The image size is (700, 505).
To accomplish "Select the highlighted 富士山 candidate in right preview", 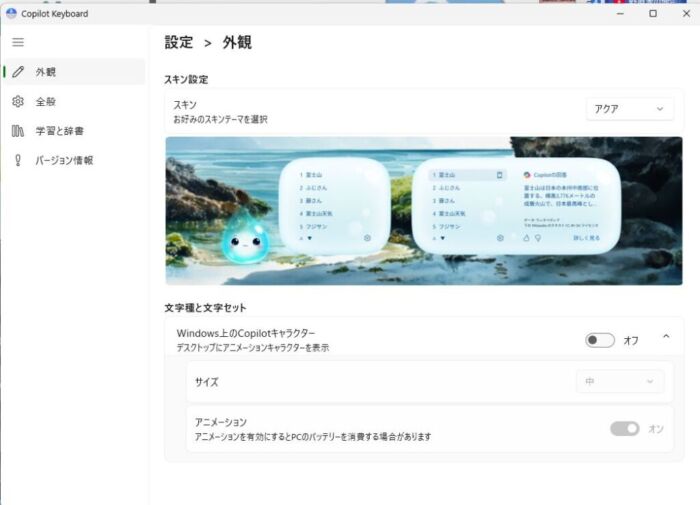I will click(x=451, y=175).
